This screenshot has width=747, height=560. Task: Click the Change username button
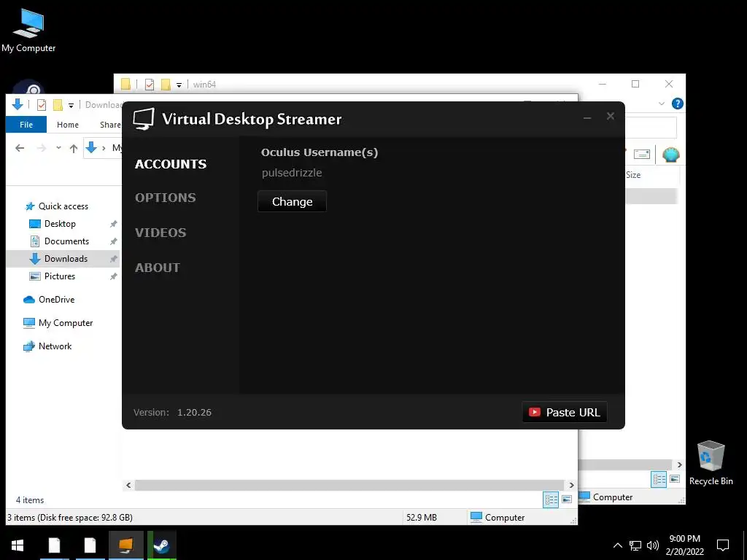(292, 201)
